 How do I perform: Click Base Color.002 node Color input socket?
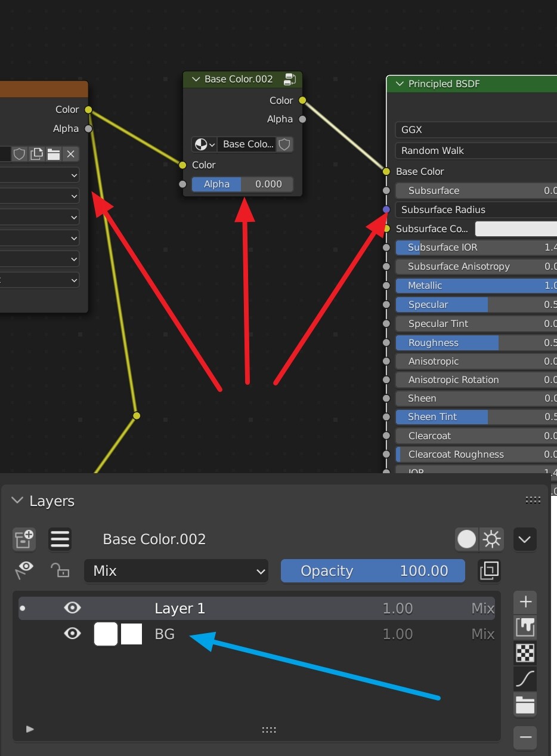182,165
